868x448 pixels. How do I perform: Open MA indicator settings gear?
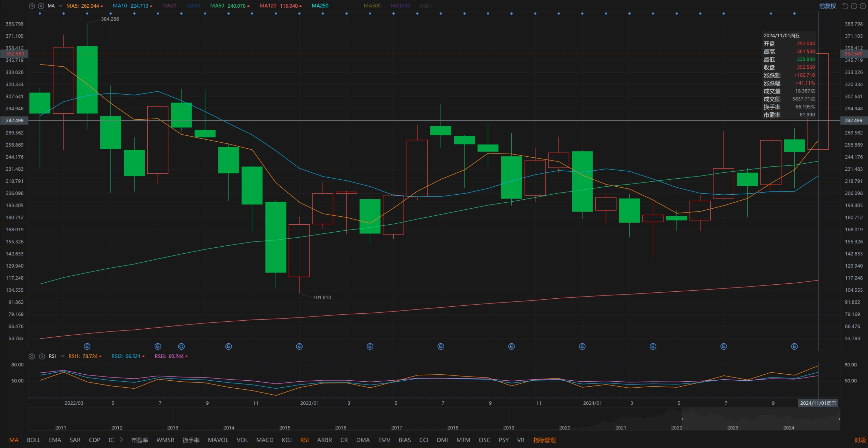[x=31, y=6]
